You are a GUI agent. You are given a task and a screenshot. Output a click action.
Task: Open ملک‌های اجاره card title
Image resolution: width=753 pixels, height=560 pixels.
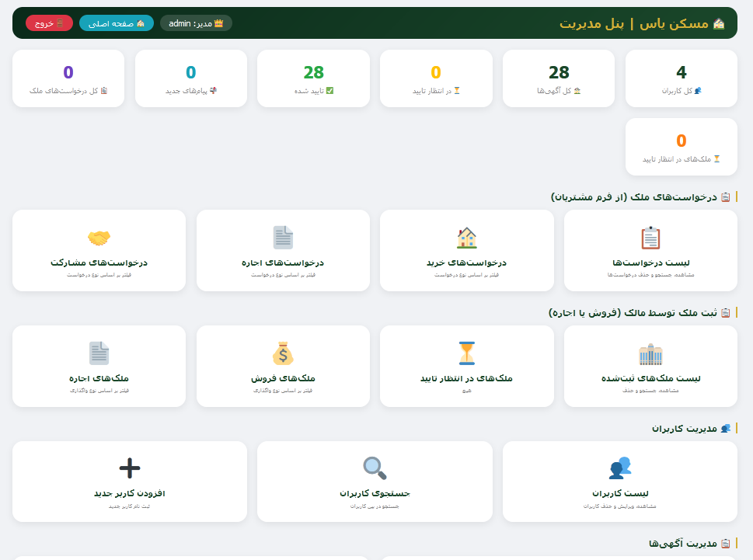(99, 378)
